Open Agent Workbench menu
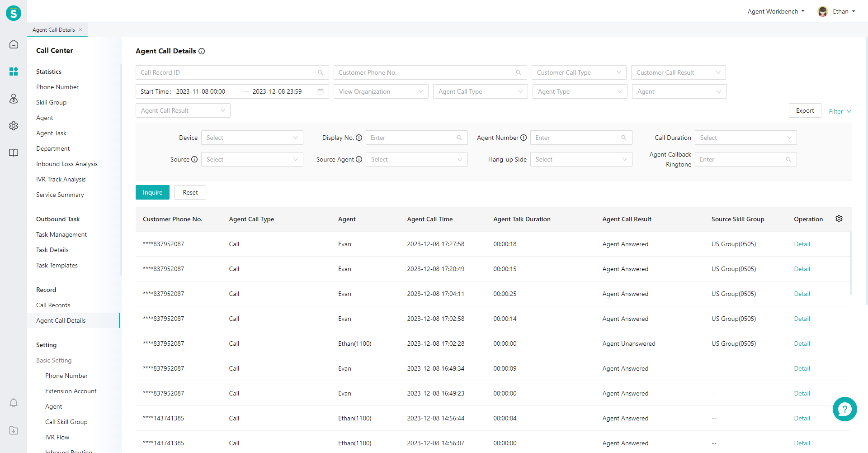868x453 pixels. (776, 11)
